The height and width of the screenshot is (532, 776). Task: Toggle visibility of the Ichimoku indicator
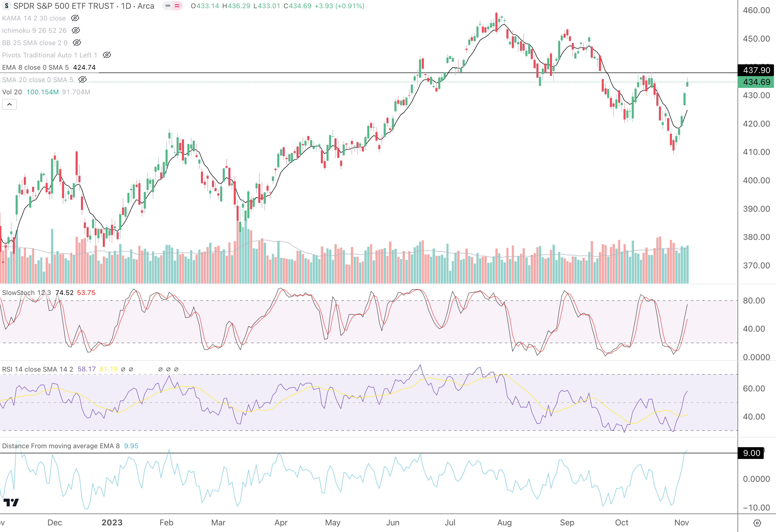pos(76,30)
